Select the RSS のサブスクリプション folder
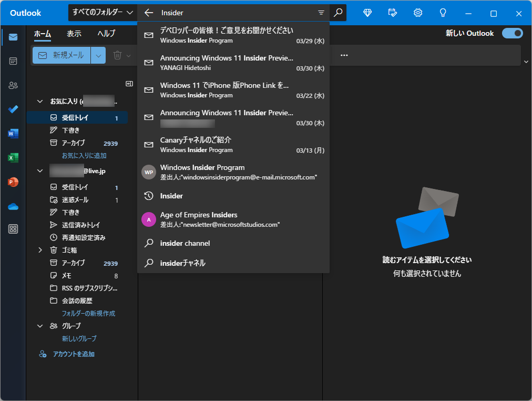Viewport: 532px width, 401px height. (77, 288)
